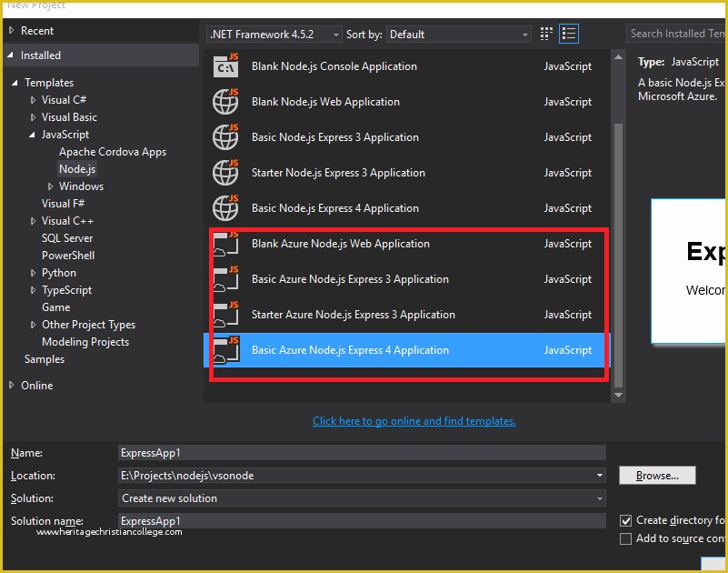Select Starter Azure Node.js Express 3 Application

(406, 314)
